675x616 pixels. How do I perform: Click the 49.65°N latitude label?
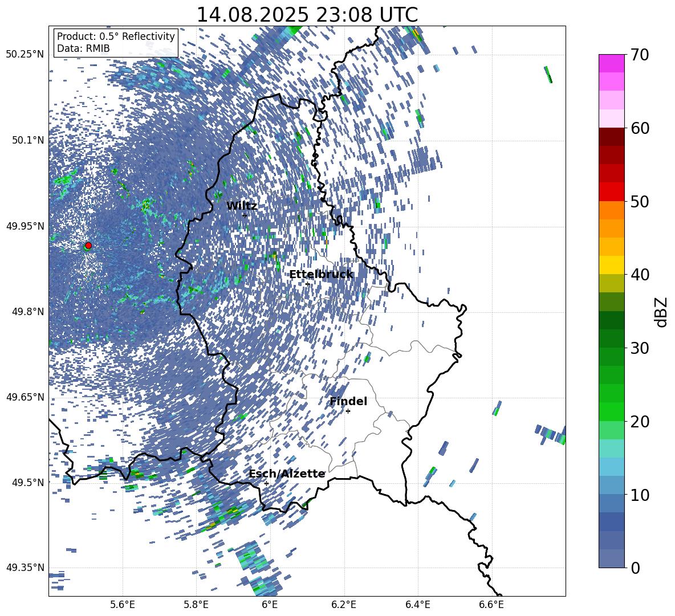[x=25, y=397]
